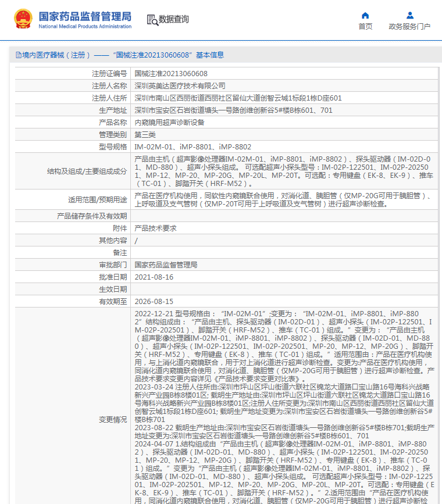Click the 注册人名称 label
442x504 pixels.
coord(109,86)
